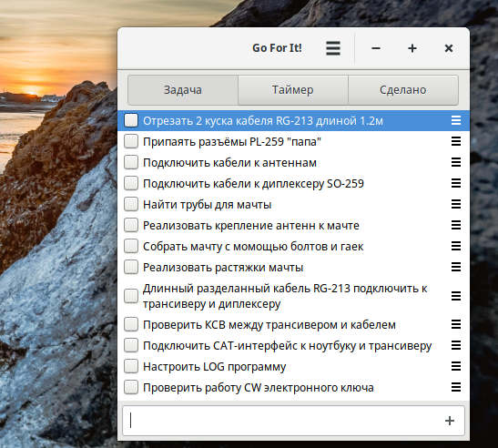Close the Go For It! window
Screen dimensions: 498x448
click(x=449, y=48)
